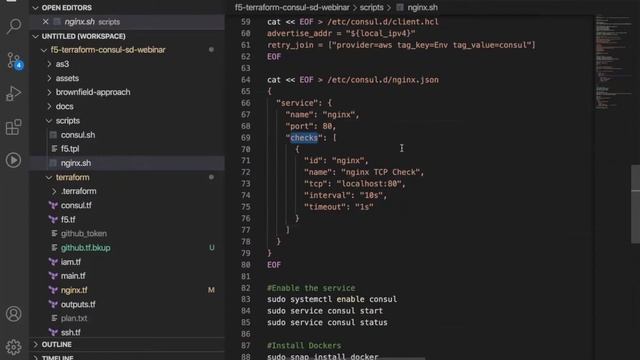Click '#Enable the service' comment line
Image resolution: width=640 pixels, height=360 pixels.
point(311,288)
